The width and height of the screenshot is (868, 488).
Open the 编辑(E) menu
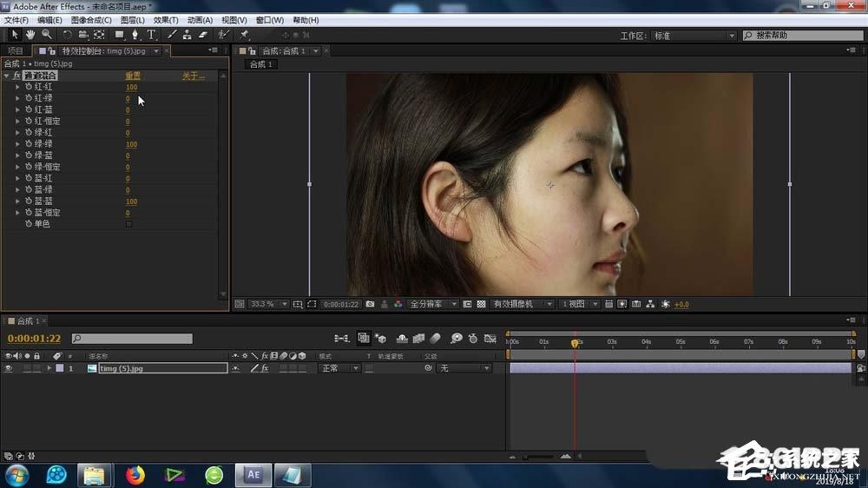49,20
